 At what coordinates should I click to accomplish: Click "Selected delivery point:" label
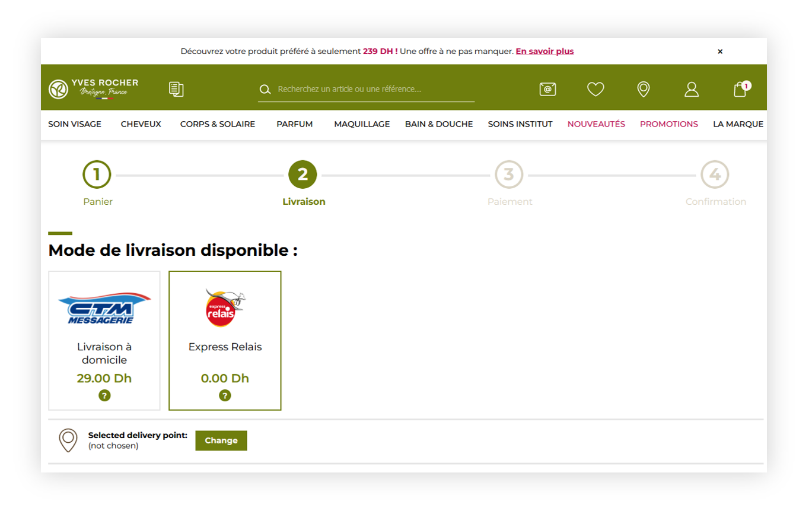(x=138, y=436)
